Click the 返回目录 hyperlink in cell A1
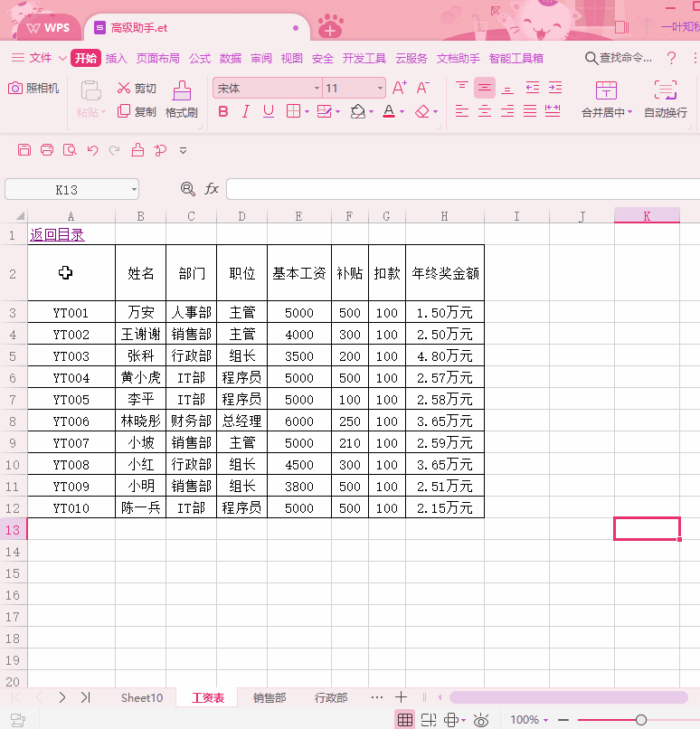Screen dimensions: 700x729 (57, 235)
